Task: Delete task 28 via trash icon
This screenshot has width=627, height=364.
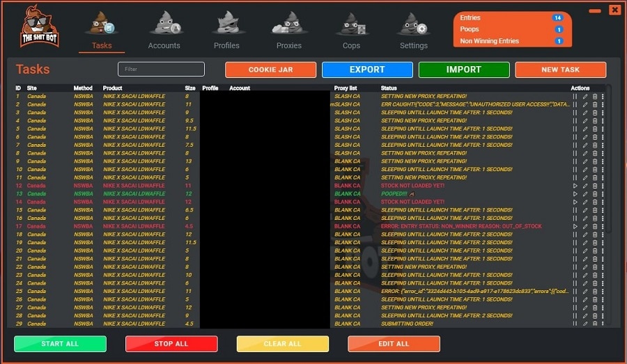Action: pyautogui.click(x=595, y=316)
